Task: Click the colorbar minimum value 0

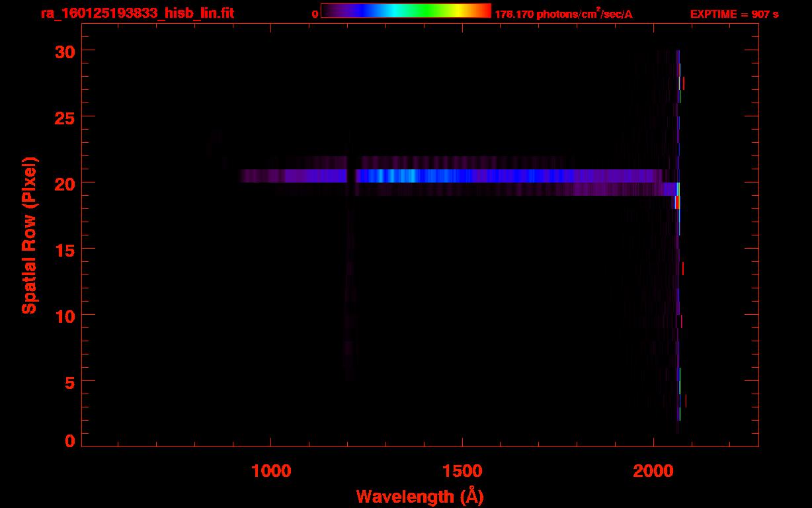Action: coord(315,14)
